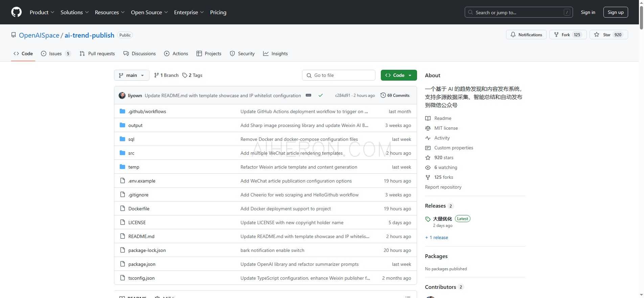Open the latest release 大量优化

442,219
